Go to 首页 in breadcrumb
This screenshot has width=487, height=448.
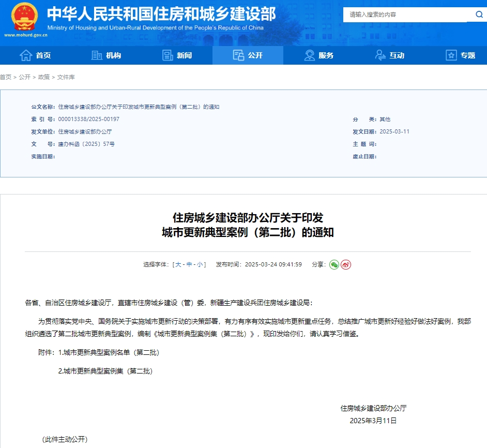coord(6,77)
